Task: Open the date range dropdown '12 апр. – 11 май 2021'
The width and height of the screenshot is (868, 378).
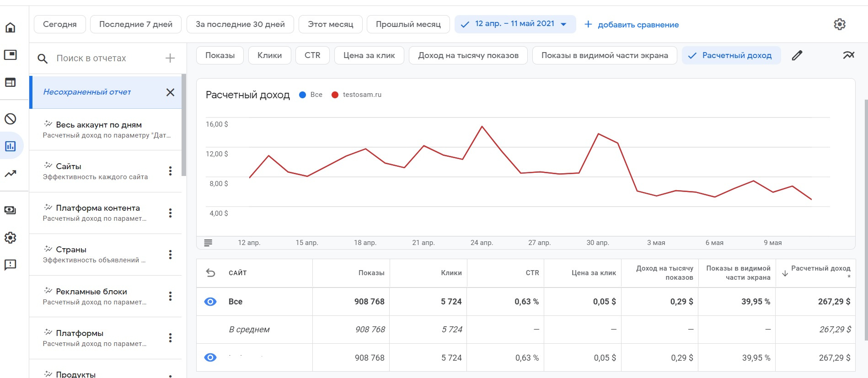Action: 515,24
